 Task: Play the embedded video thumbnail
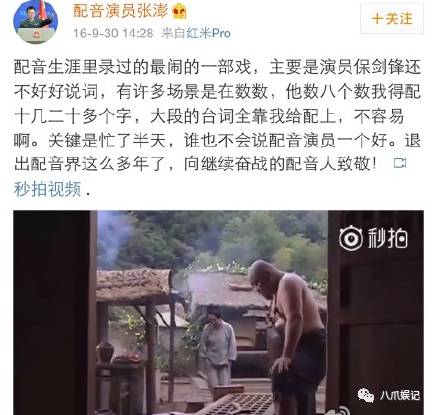point(218,312)
